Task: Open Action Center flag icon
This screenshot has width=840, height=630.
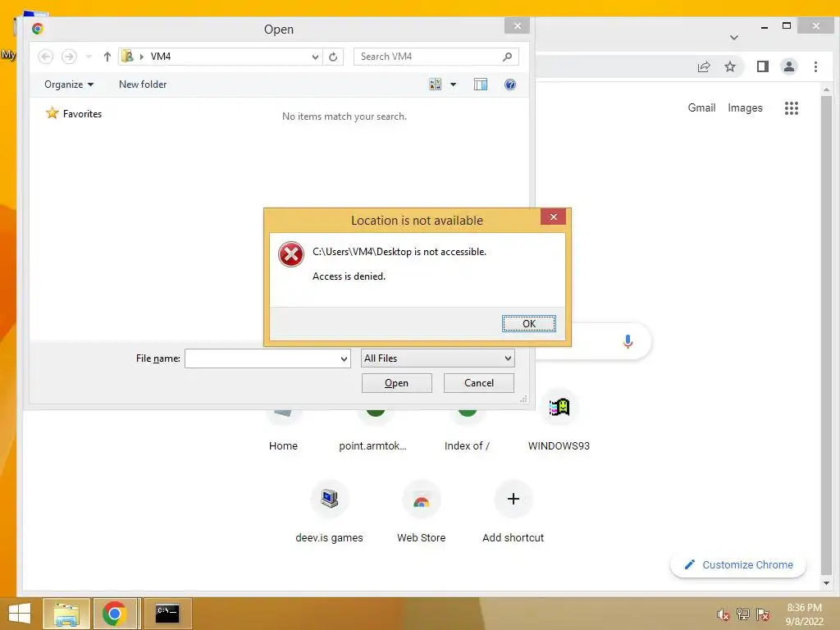Action: (x=762, y=614)
